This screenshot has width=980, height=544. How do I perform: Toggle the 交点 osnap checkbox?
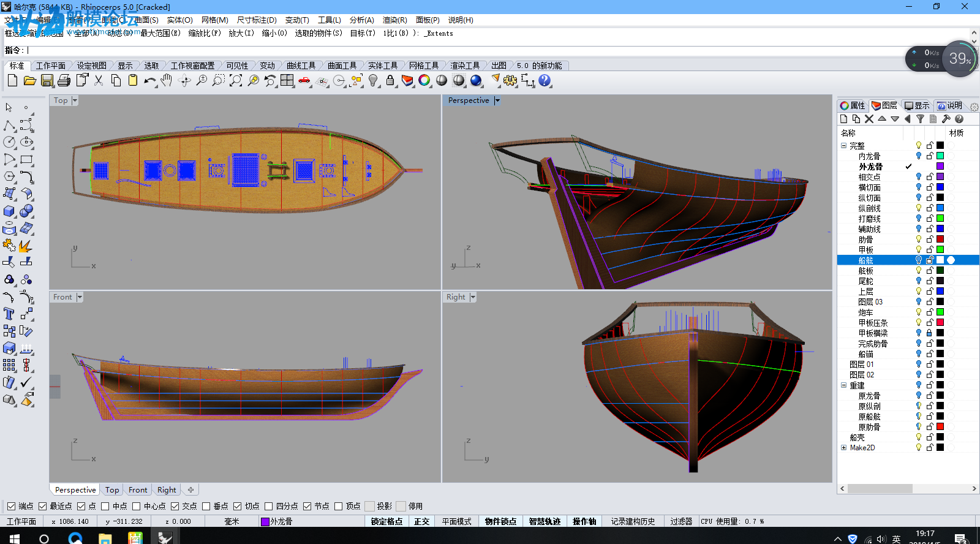pyautogui.click(x=175, y=506)
